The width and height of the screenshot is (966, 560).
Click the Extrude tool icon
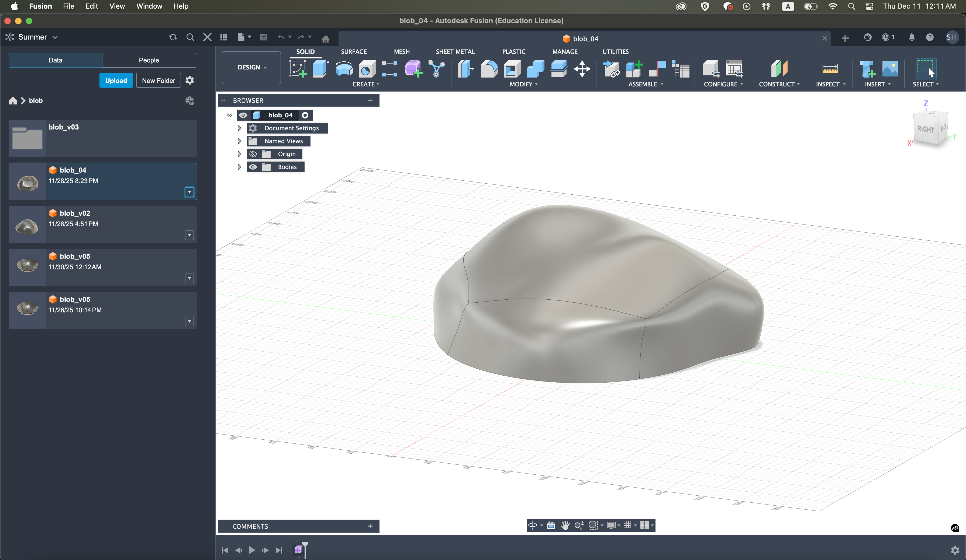point(320,69)
